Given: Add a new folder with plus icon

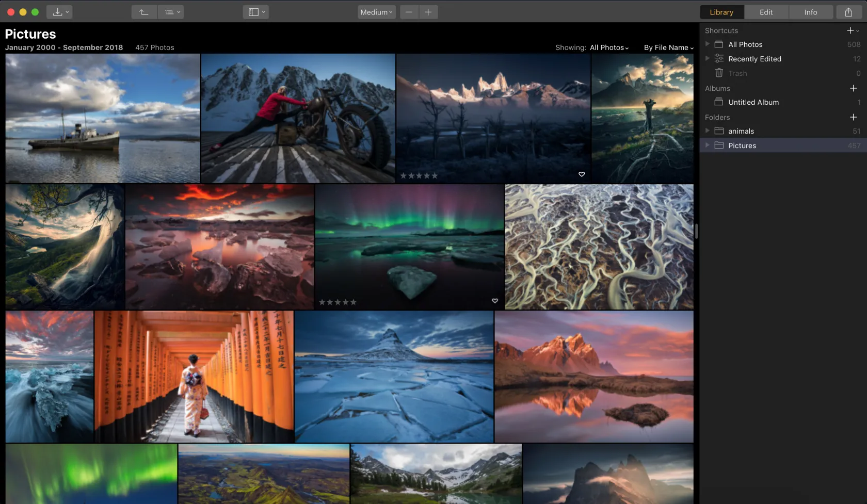Looking at the screenshot, I should coord(853,117).
